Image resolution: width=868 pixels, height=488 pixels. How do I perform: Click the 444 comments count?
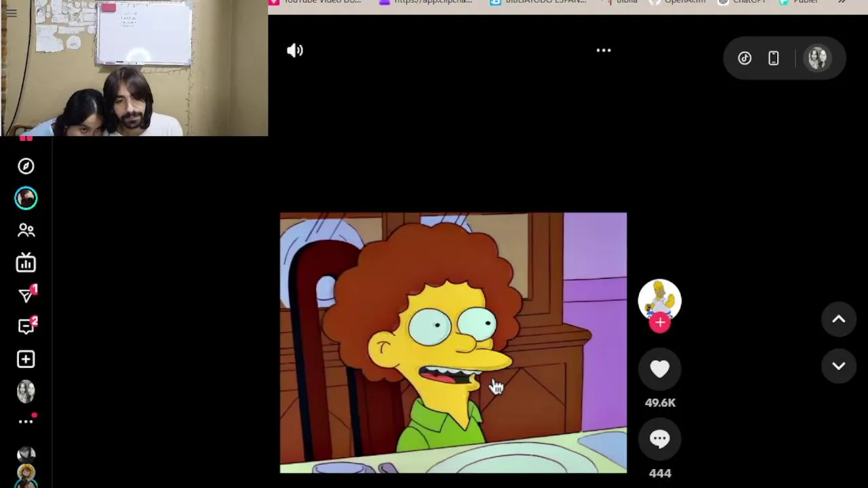[660, 473]
